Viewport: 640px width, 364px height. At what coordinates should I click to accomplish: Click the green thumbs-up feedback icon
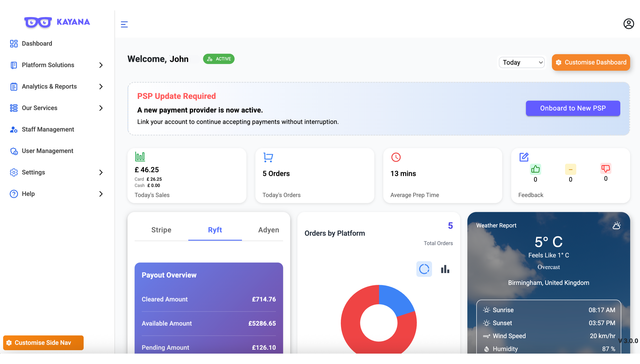point(535,169)
